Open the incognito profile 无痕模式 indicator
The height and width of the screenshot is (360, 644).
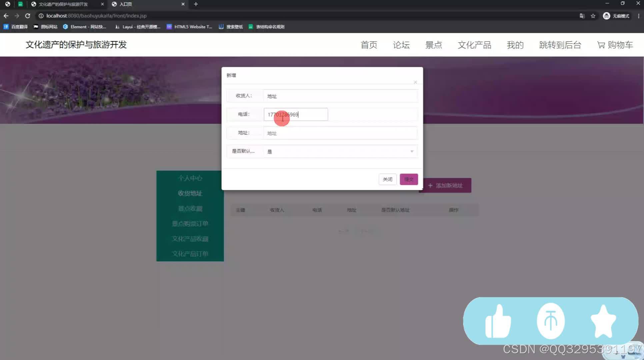[x=616, y=16]
